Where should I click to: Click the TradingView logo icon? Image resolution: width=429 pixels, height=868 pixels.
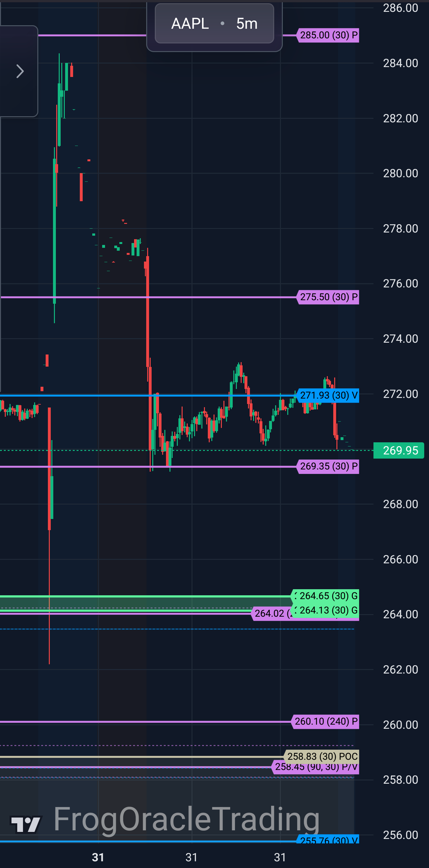[x=26, y=824]
